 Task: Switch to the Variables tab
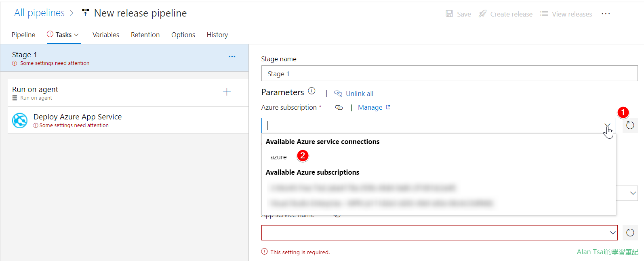106,35
